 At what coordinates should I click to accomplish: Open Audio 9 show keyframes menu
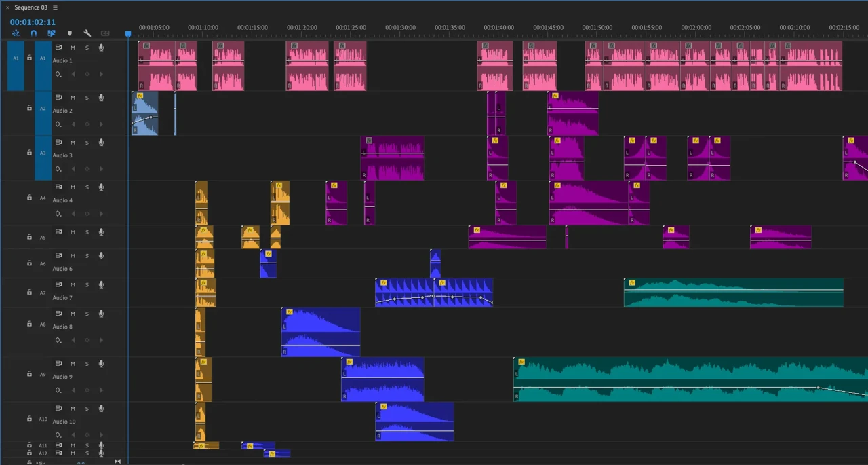pyautogui.click(x=58, y=390)
